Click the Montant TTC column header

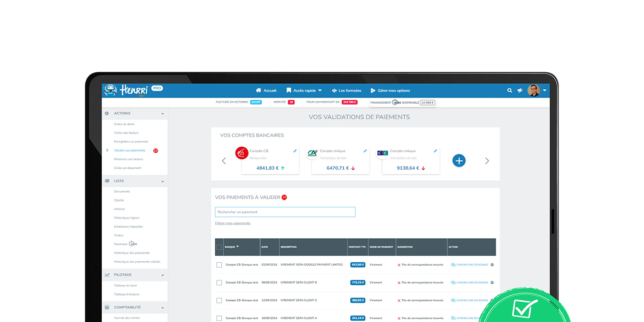[357, 248]
